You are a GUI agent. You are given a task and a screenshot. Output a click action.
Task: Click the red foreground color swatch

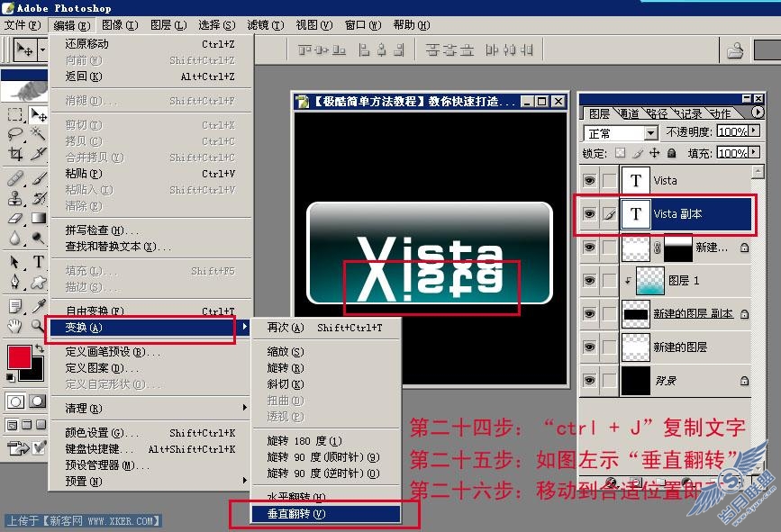pyautogui.click(x=19, y=356)
